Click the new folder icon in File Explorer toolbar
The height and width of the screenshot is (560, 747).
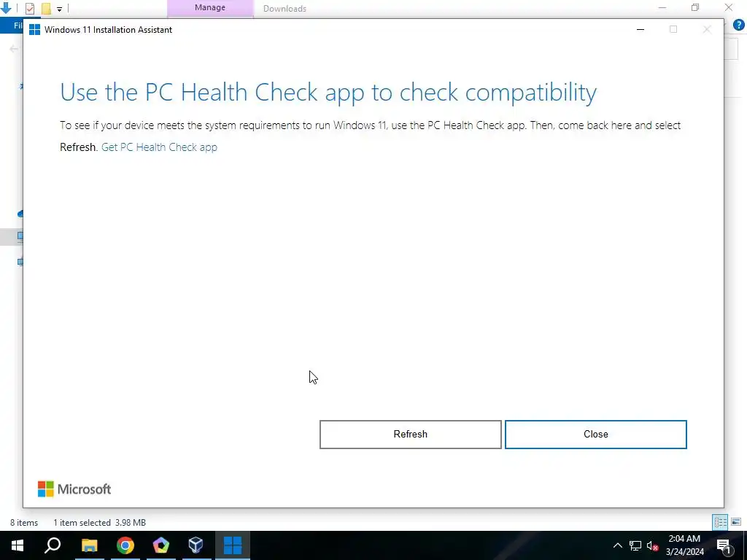(x=46, y=8)
